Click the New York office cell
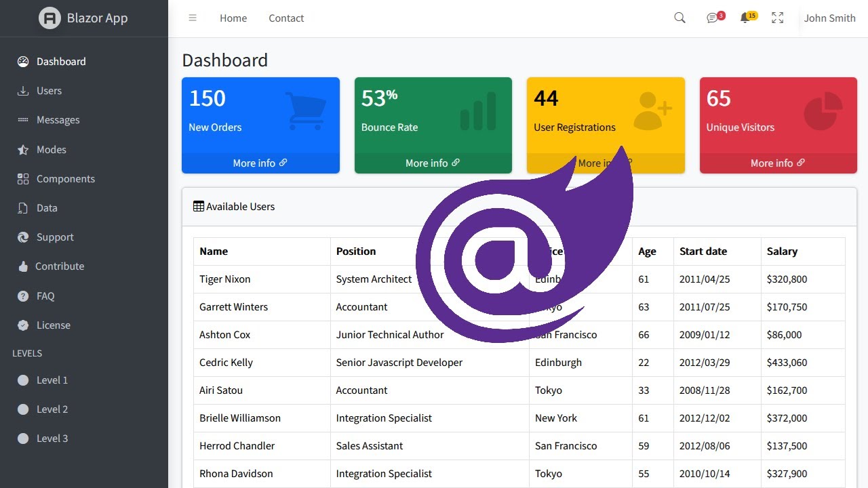Image resolution: width=868 pixels, height=488 pixels. tap(580, 418)
